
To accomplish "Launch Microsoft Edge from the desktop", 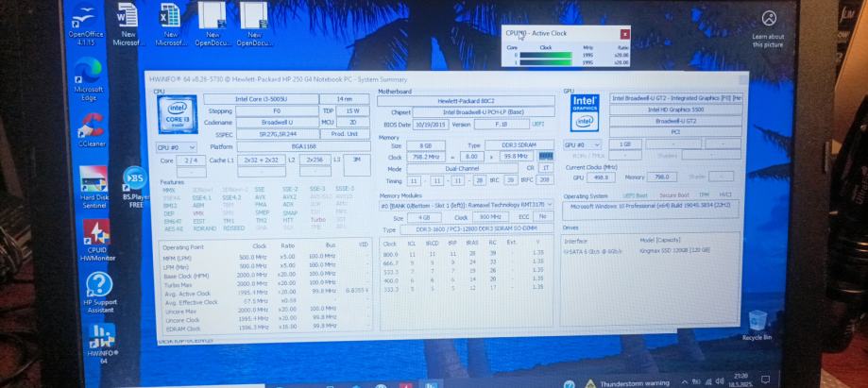I will coord(89,78).
